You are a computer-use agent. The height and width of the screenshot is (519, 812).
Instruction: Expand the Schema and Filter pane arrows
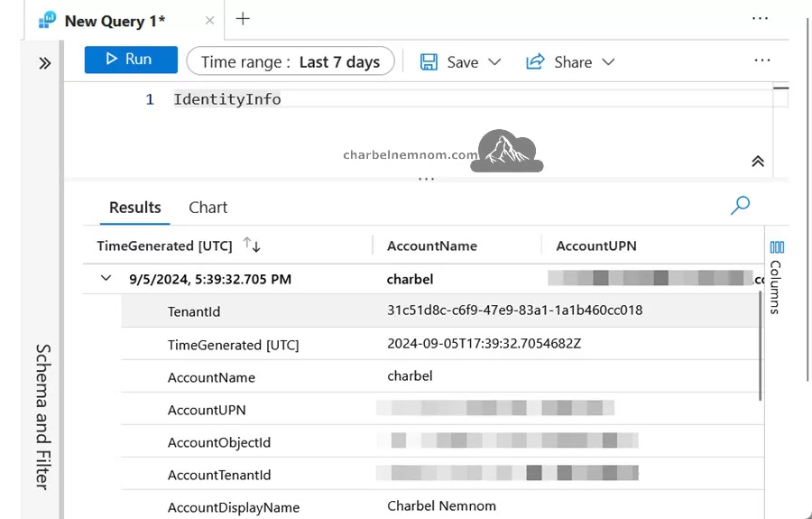[x=45, y=63]
